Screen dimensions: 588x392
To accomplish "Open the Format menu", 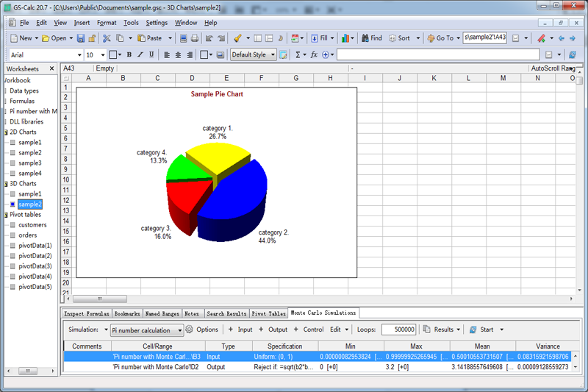I will [107, 23].
